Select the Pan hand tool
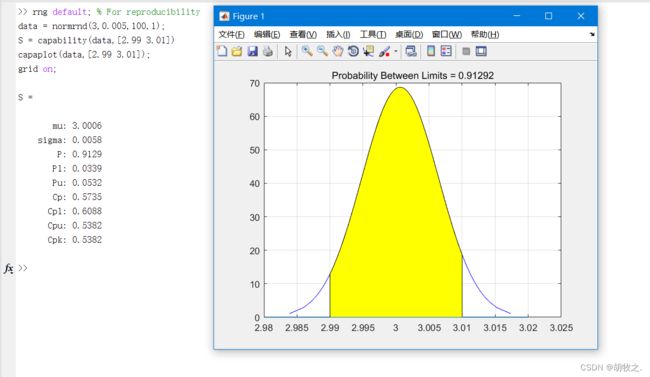The image size is (650, 377). click(338, 51)
